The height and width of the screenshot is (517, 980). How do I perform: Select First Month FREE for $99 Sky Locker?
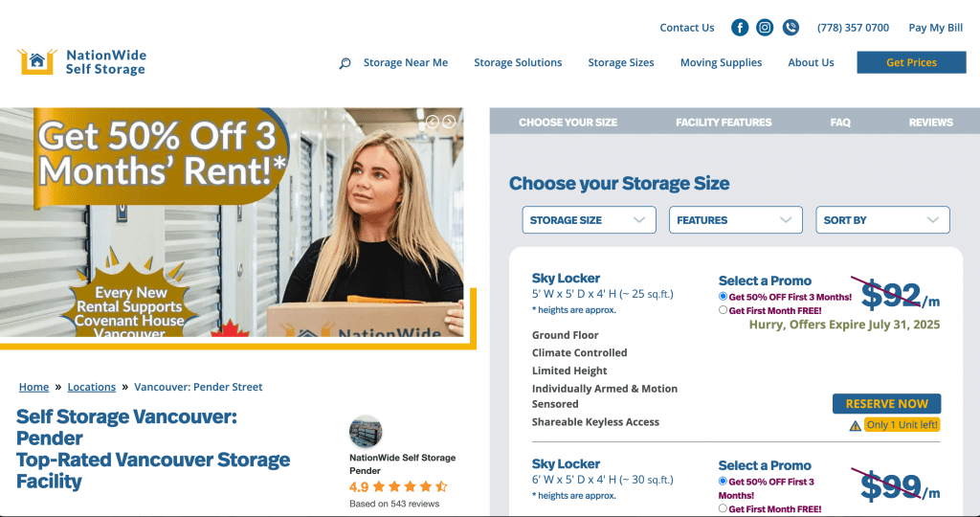coord(724,508)
